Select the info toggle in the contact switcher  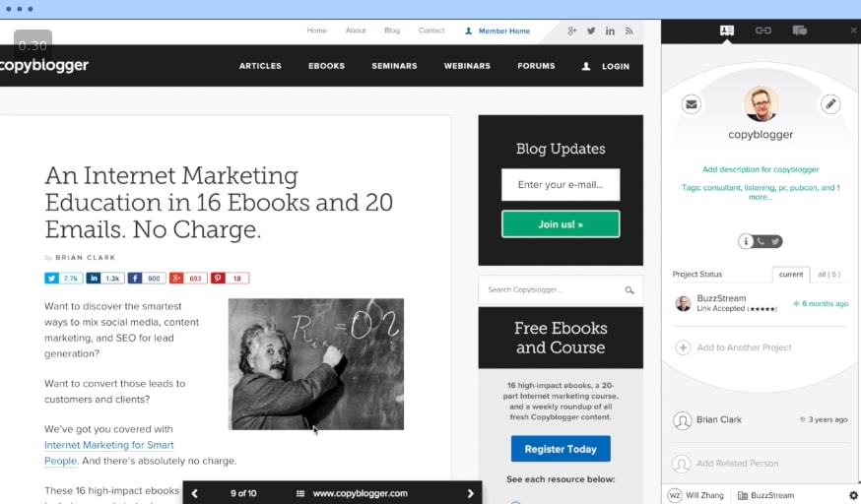(746, 241)
